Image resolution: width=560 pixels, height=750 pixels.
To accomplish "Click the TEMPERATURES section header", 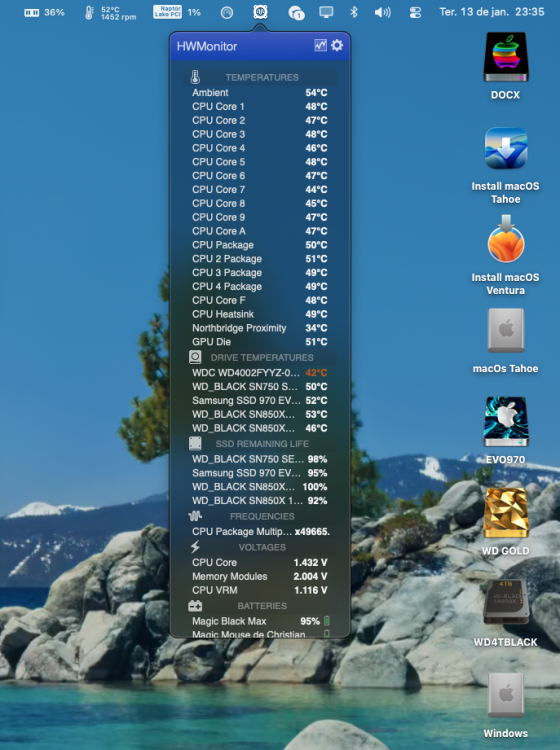I will 260,77.
